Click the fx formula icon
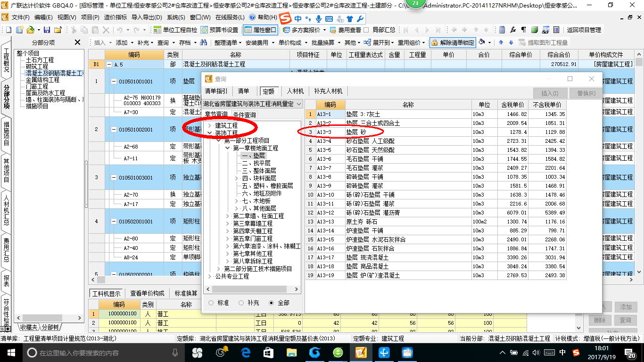The height and width of the screenshot is (362, 644). tap(513, 30)
